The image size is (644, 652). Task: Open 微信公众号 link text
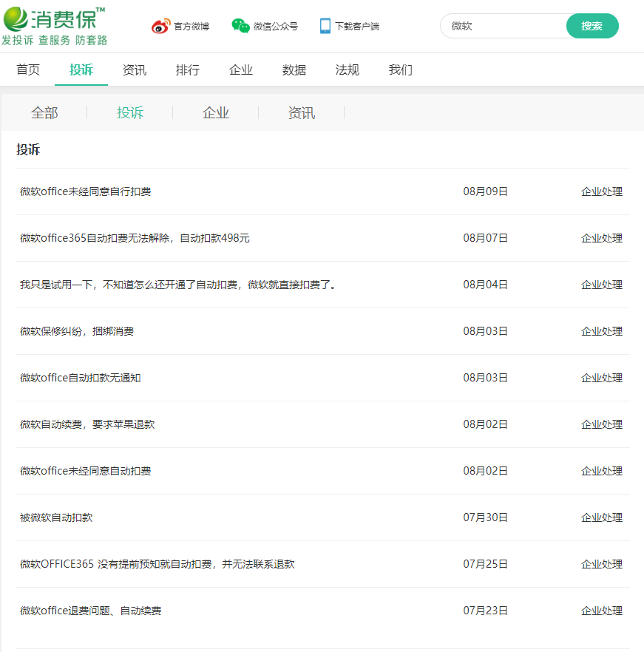tap(276, 26)
